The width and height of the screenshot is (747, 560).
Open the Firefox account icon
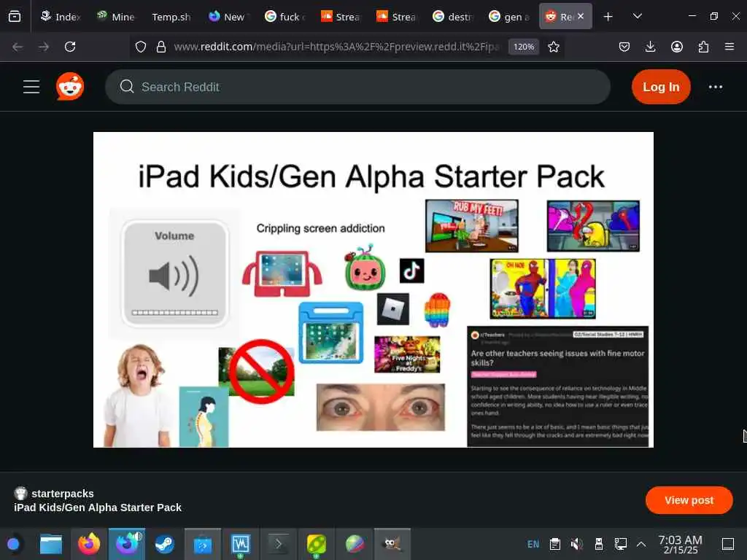[x=676, y=47]
